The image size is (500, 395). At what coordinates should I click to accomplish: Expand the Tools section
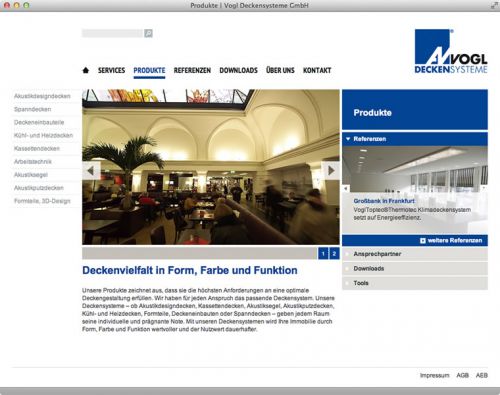(415, 283)
